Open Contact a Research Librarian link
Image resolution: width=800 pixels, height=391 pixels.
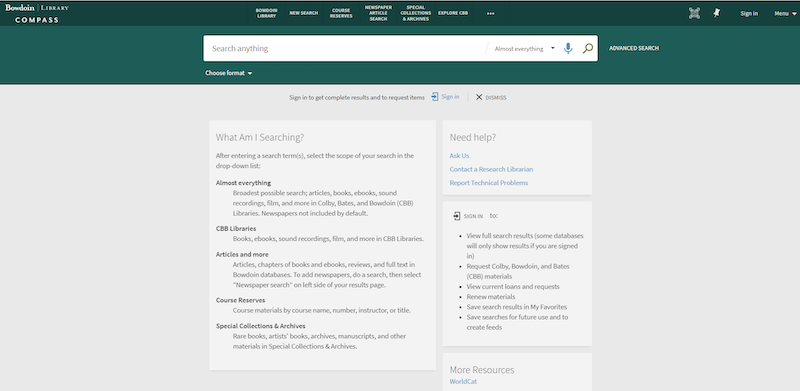(x=491, y=169)
